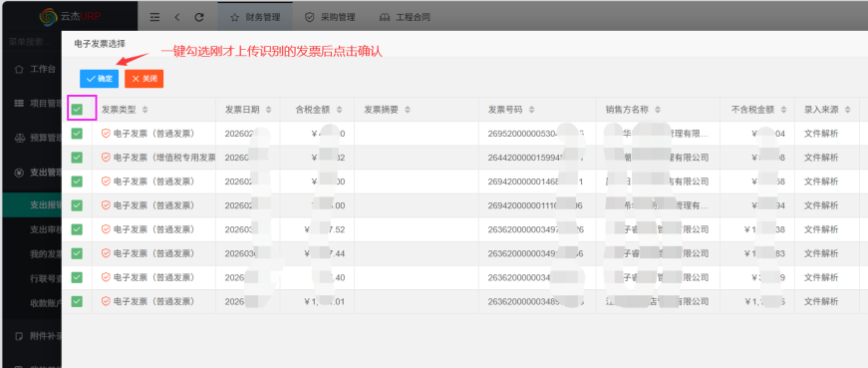Expand 附件补录 in the sidebar

(31, 336)
